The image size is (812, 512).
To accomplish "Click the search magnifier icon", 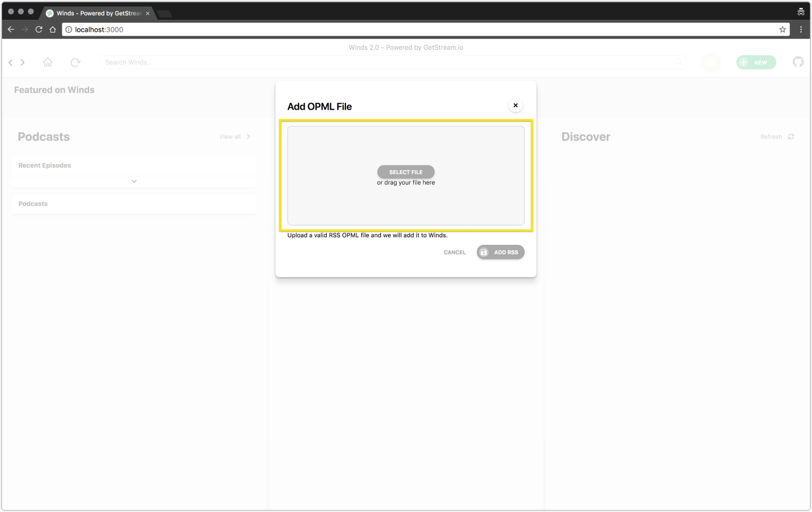I will coord(679,62).
